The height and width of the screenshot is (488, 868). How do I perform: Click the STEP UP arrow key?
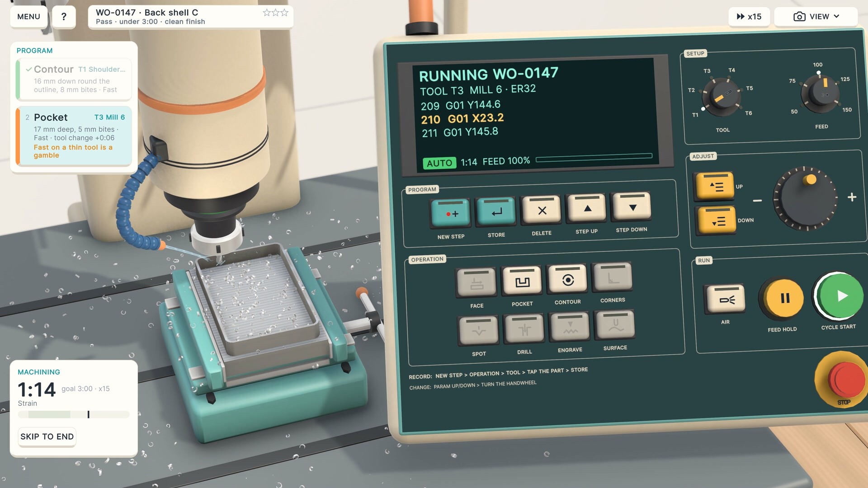[587, 208]
